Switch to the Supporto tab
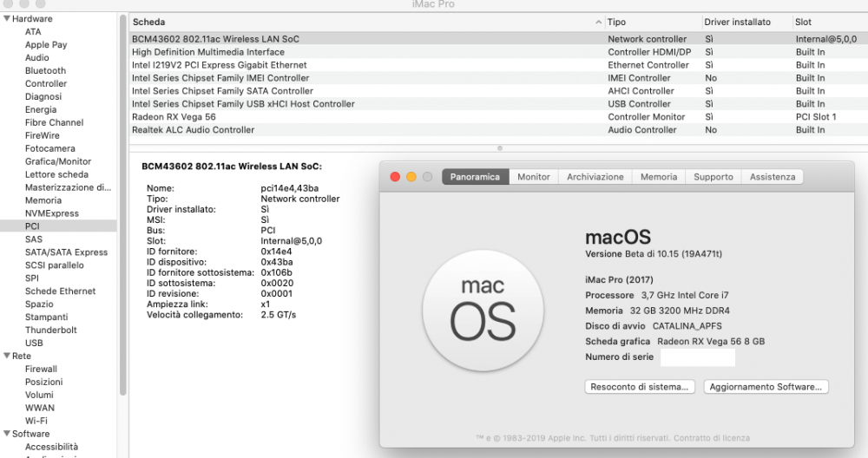The width and height of the screenshot is (868, 458). click(x=713, y=177)
